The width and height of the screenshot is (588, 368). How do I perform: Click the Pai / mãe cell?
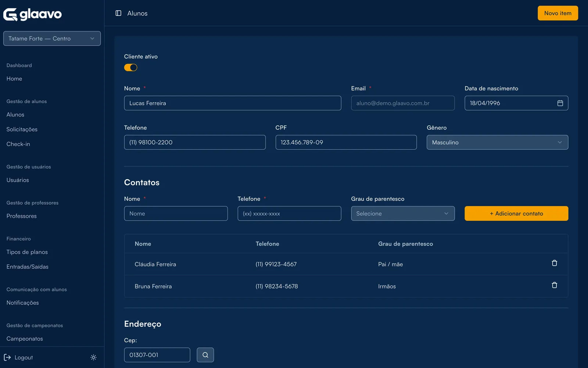391,264
